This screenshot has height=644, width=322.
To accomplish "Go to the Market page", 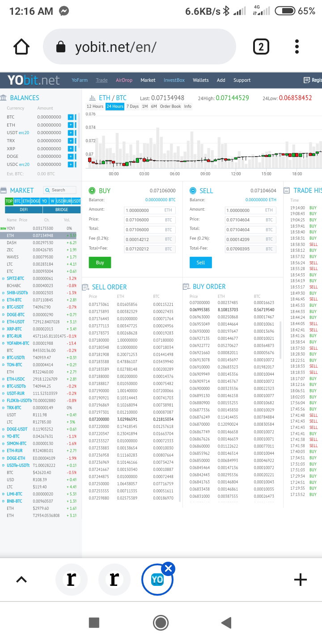I will point(148,80).
